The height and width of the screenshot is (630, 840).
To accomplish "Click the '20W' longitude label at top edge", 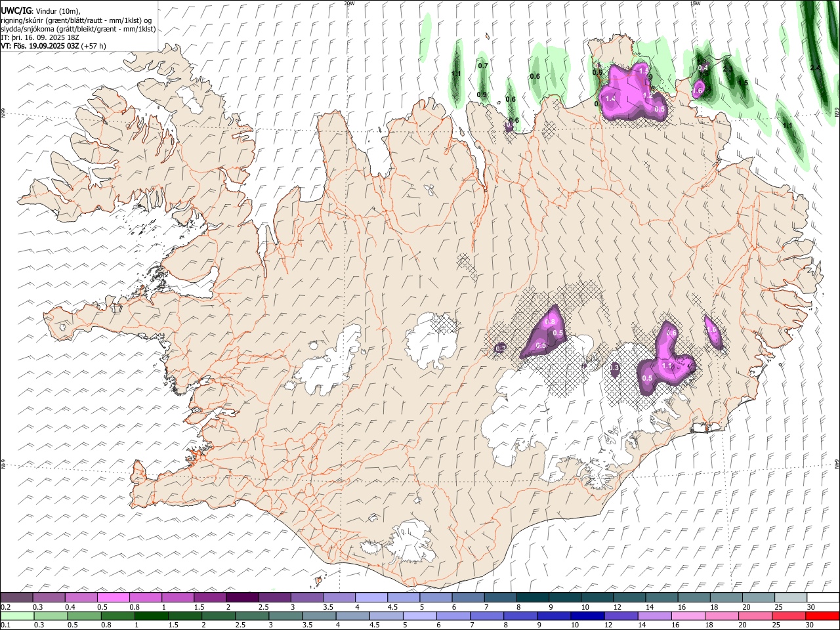I will (x=349, y=3).
